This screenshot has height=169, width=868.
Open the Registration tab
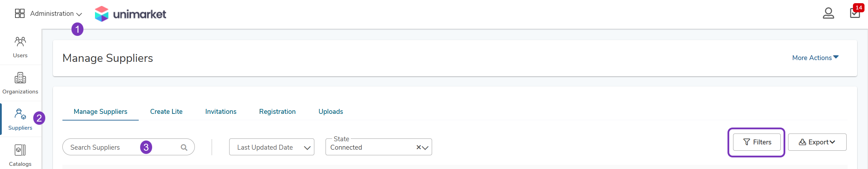(278, 111)
